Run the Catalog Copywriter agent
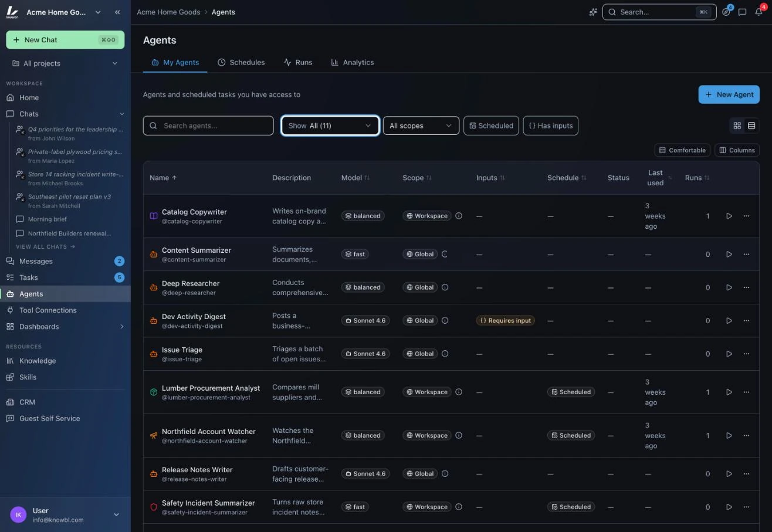 pos(729,216)
